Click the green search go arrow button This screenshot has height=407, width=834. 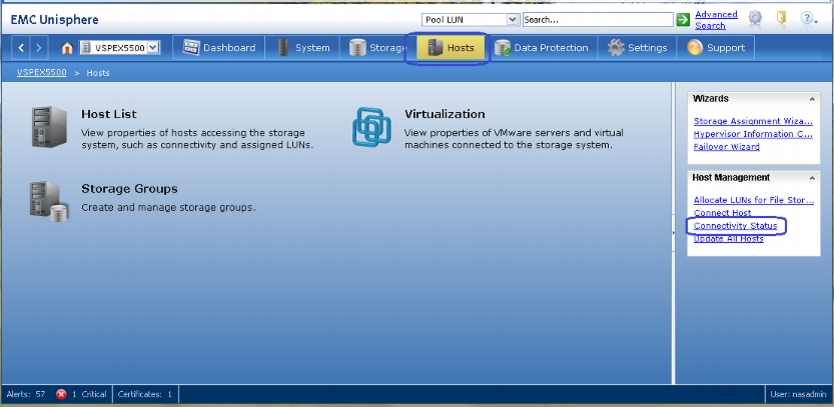pos(683,20)
